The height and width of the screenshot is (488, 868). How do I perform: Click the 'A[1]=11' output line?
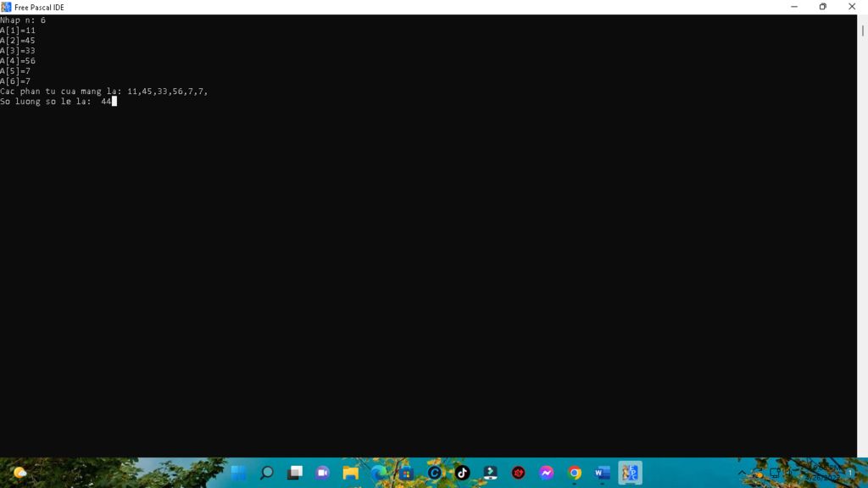[18, 30]
